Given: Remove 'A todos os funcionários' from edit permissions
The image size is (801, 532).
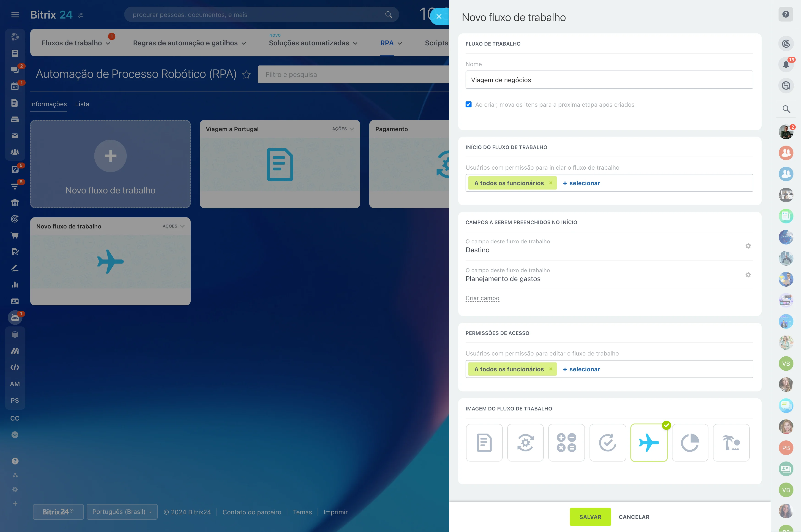Looking at the screenshot, I should (x=551, y=369).
